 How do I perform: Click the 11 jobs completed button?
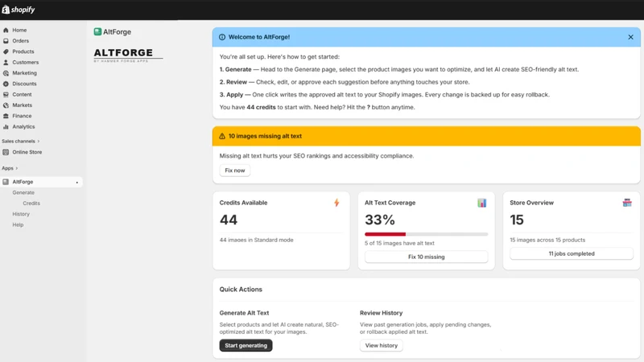tap(572, 253)
